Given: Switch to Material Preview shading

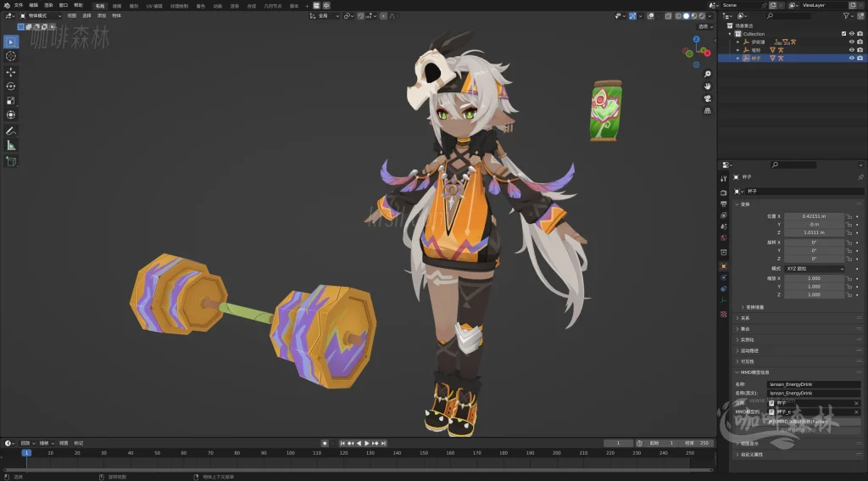Looking at the screenshot, I should click(694, 16).
